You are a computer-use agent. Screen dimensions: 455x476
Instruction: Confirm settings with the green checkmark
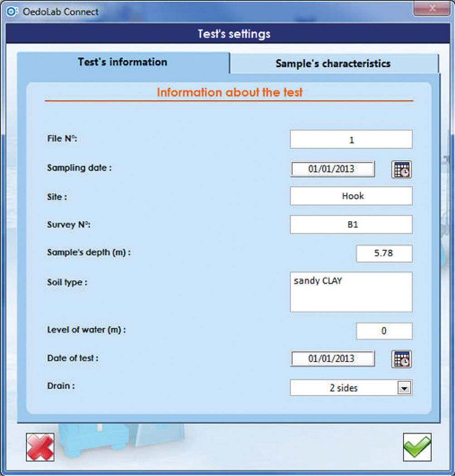(417, 447)
